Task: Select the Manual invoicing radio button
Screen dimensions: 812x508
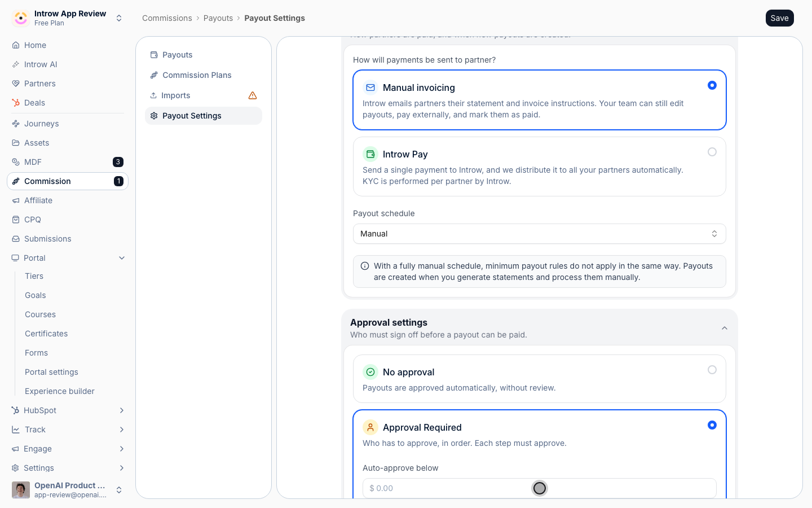Action: [x=712, y=85]
